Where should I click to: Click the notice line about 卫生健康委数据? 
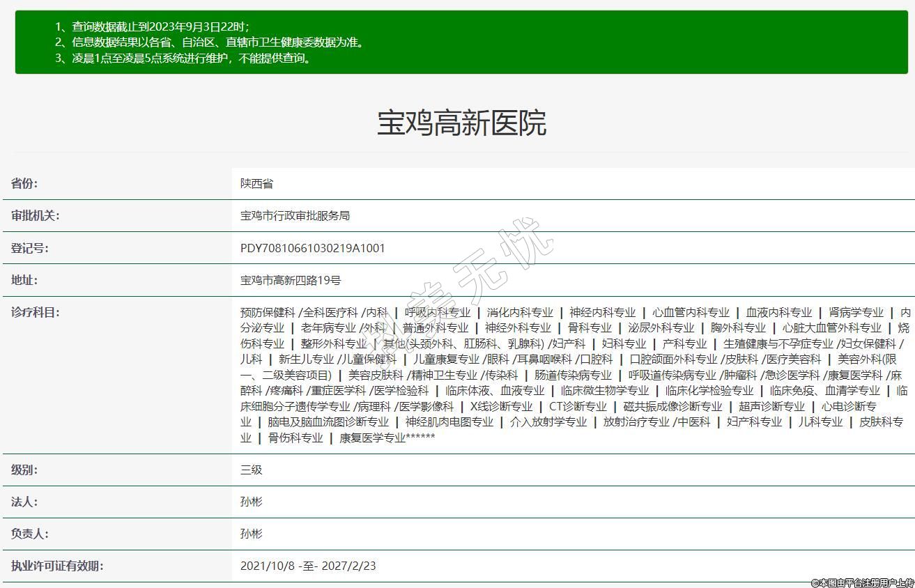tap(209, 42)
